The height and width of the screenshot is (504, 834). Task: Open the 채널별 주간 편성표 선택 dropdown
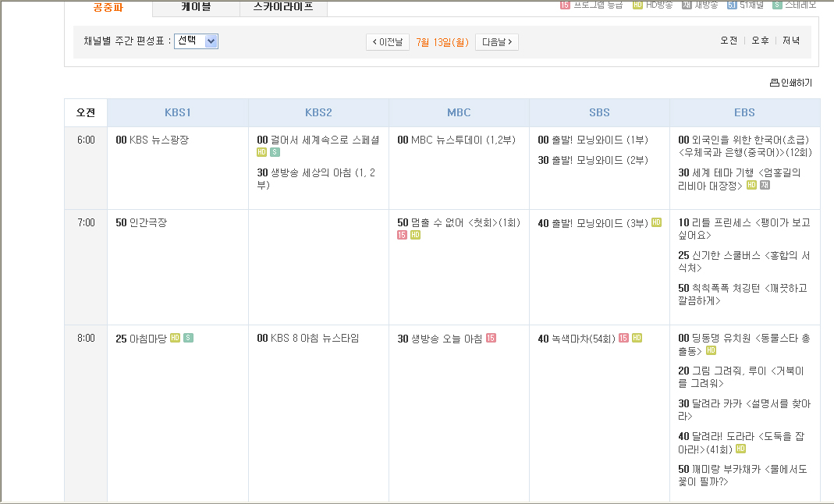[x=197, y=41]
